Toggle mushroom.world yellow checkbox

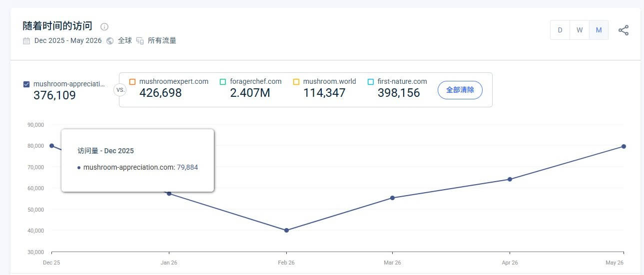[x=296, y=81]
